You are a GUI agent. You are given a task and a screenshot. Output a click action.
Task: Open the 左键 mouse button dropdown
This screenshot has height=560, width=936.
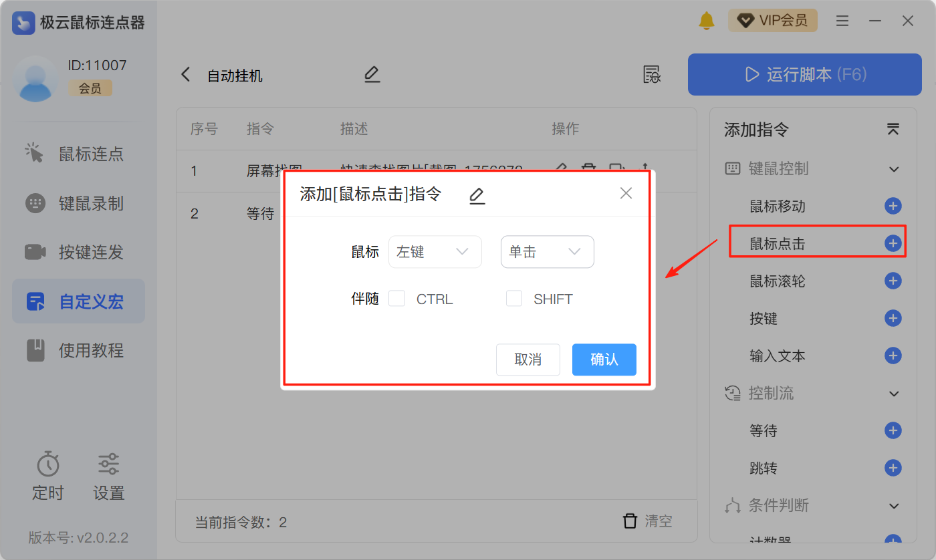point(435,252)
